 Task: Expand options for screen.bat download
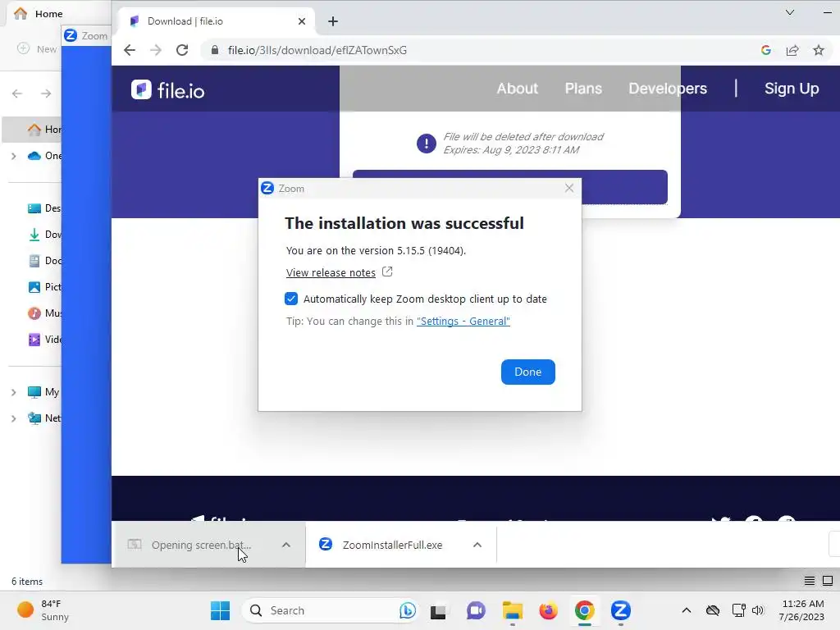[286, 545]
